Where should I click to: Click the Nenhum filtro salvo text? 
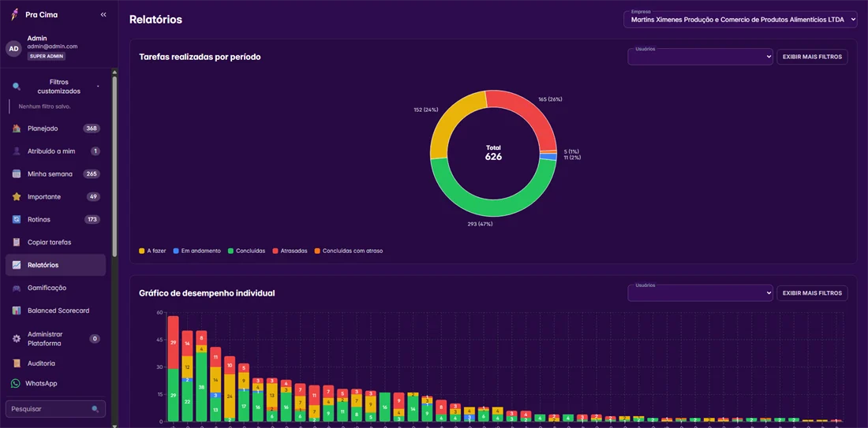coord(45,106)
